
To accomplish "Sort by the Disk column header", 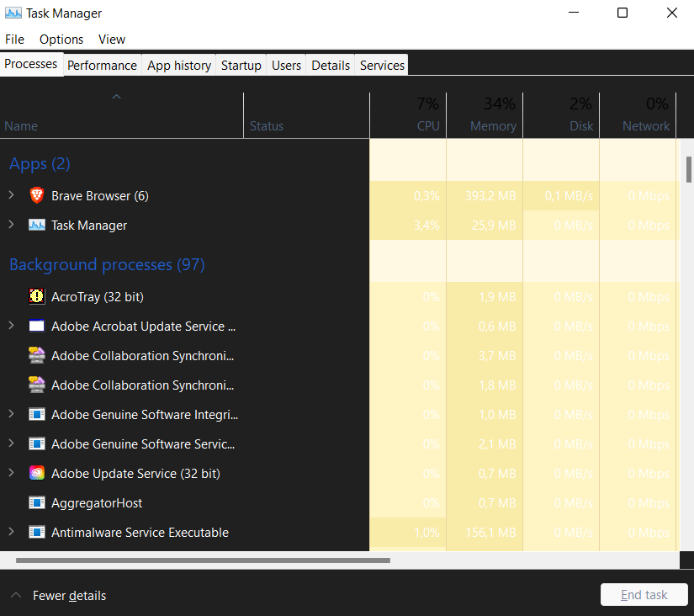I will tap(561, 115).
